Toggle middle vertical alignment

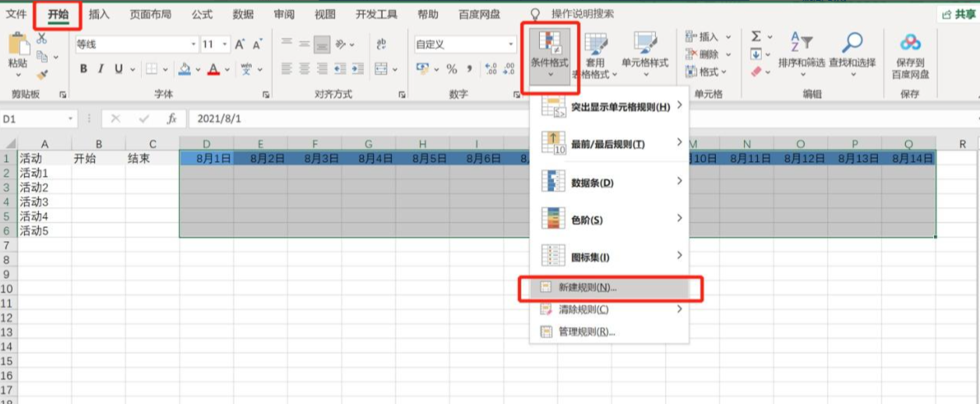pyautogui.click(x=305, y=44)
